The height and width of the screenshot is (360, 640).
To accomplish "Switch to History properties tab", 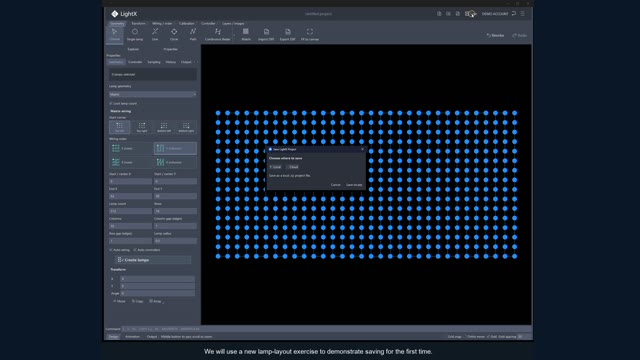I will tap(171, 62).
